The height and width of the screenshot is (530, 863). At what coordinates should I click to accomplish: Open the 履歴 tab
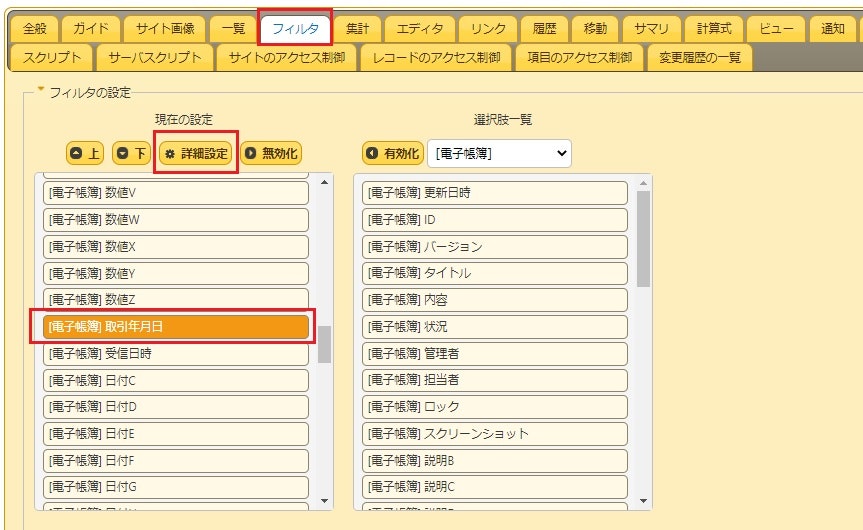click(x=544, y=29)
